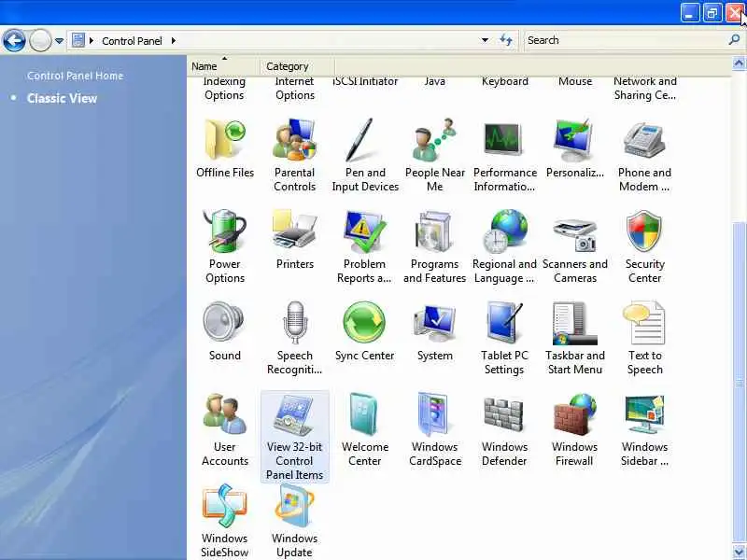
Task: Sort by the Category column header
Action: pyautogui.click(x=297, y=66)
